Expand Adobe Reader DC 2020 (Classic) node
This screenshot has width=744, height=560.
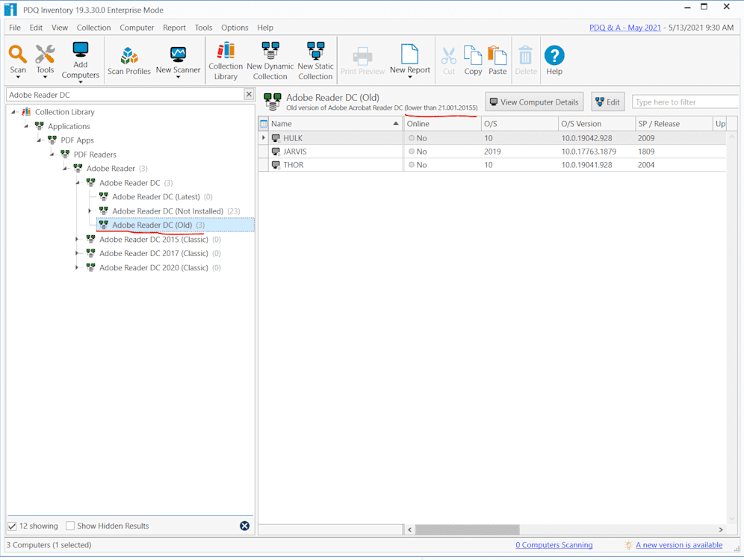(x=77, y=267)
